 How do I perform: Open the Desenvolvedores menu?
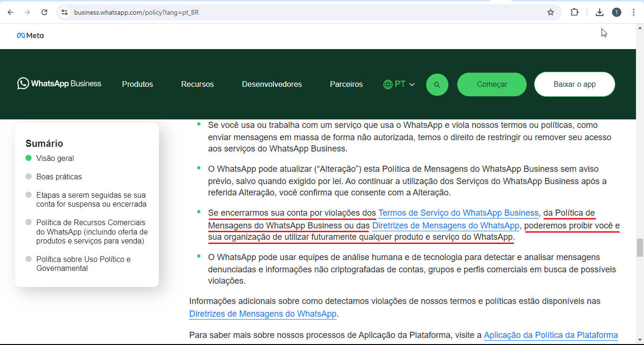tap(272, 84)
